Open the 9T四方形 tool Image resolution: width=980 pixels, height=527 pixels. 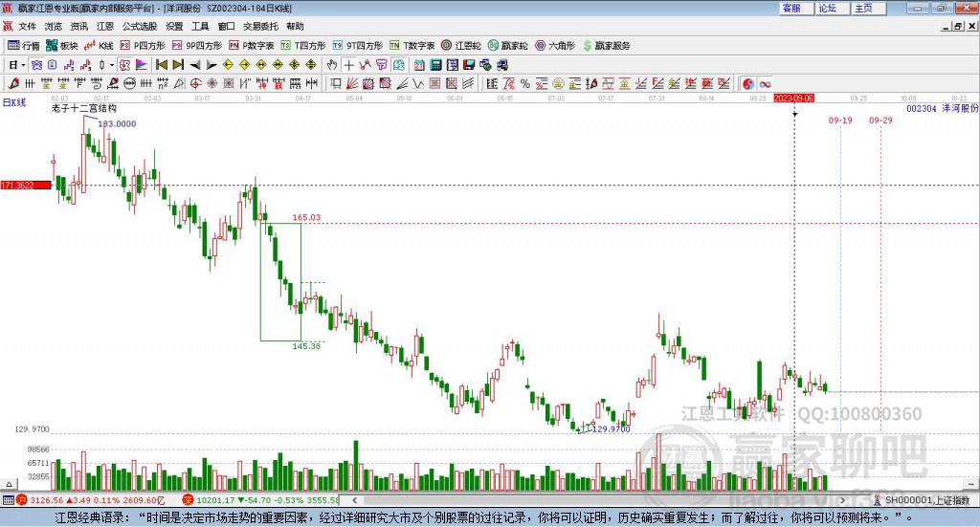point(358,46)
